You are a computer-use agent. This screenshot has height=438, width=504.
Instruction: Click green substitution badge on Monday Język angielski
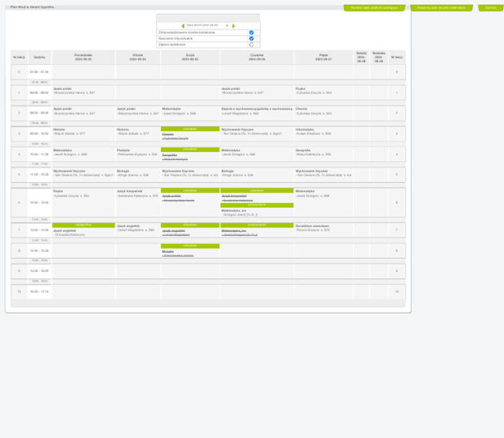tap(83, 225)
